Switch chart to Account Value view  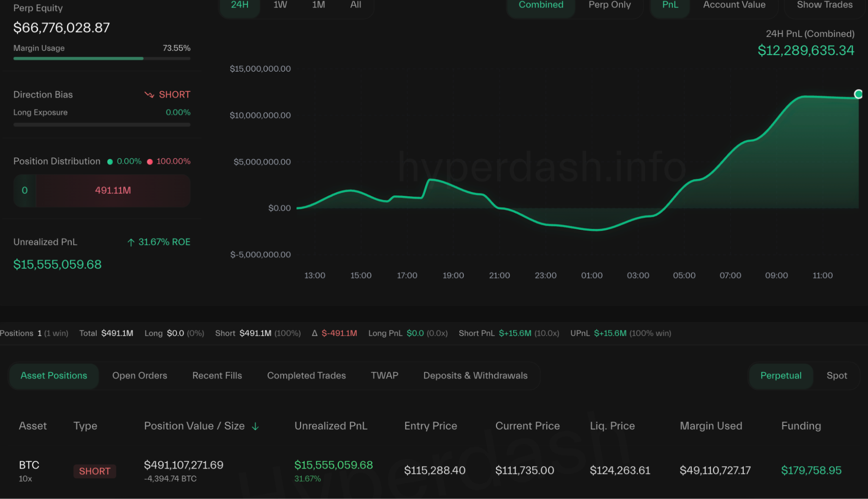734,5
